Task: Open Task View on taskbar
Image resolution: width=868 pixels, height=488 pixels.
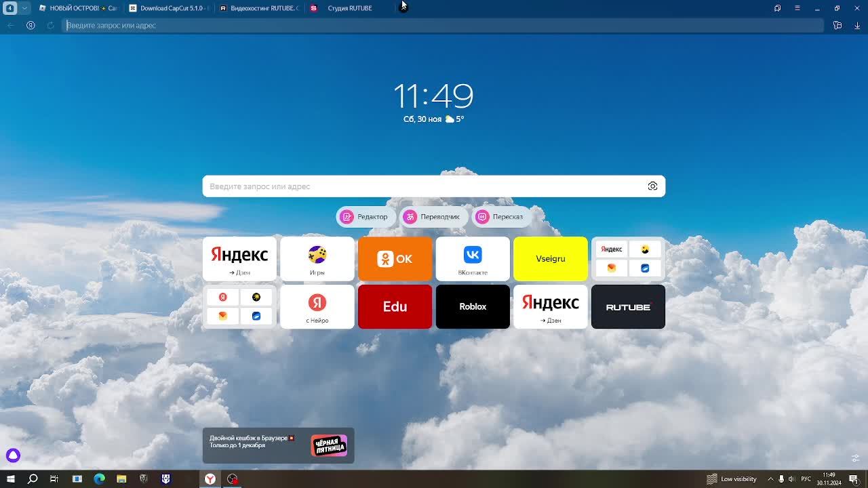Action: [x=54, y=479]
